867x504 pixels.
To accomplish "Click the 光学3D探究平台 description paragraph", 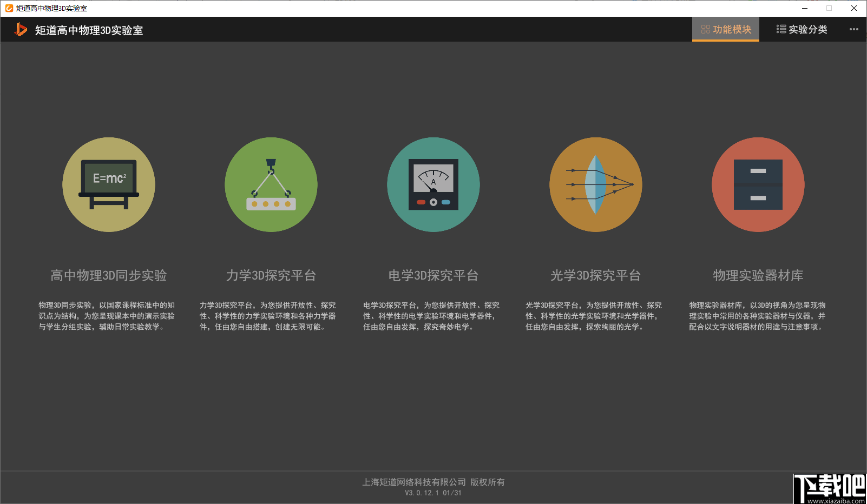I will (594, 316).
